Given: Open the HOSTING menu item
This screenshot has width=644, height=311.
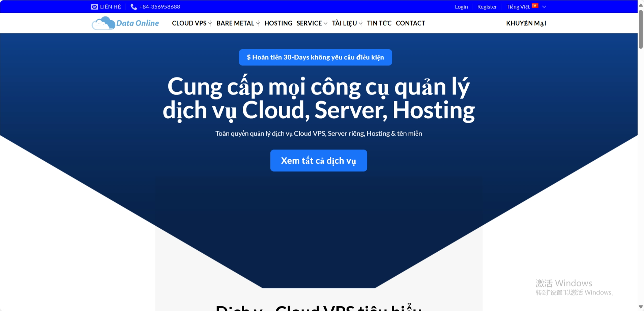Looking at the screenshot, I should click(278, 23).
